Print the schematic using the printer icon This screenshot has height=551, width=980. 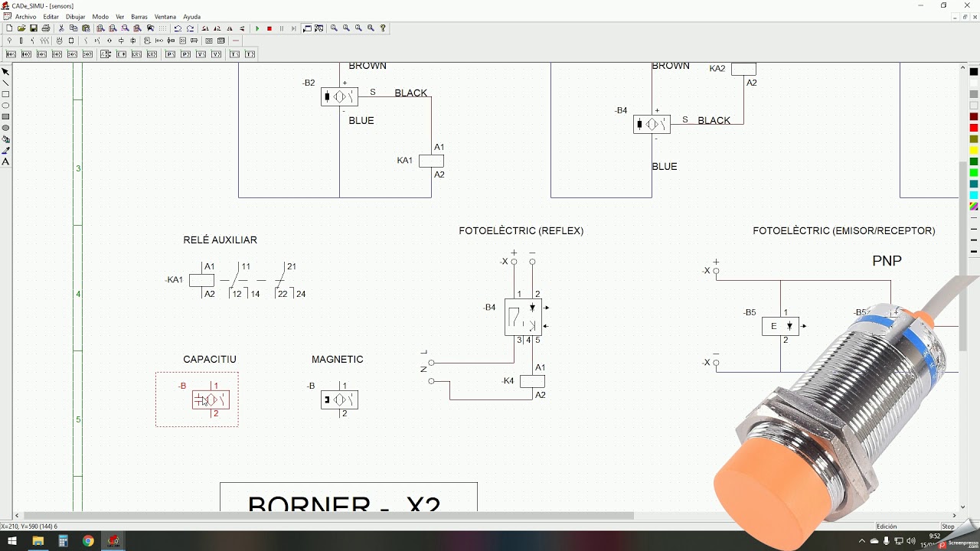[46, 28]
